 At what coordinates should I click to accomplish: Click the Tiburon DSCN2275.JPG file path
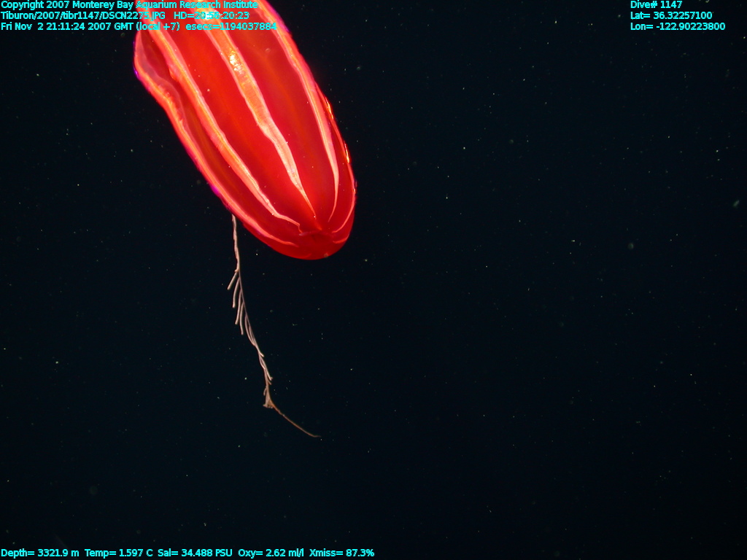[x=82, y=15]
